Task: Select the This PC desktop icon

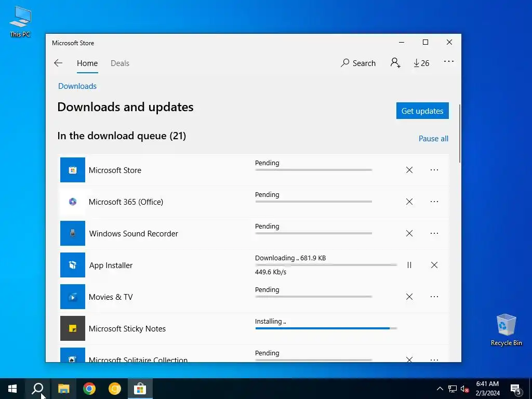Action: [x=20, y=21]
